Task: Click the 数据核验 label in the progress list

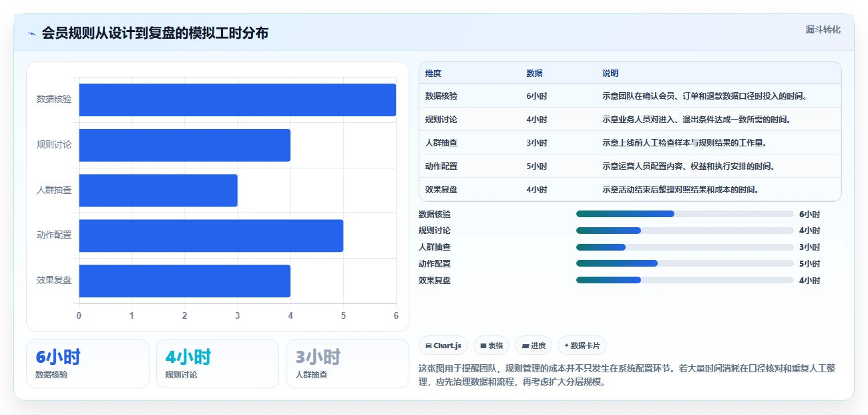Action: [x=435, y=215]
